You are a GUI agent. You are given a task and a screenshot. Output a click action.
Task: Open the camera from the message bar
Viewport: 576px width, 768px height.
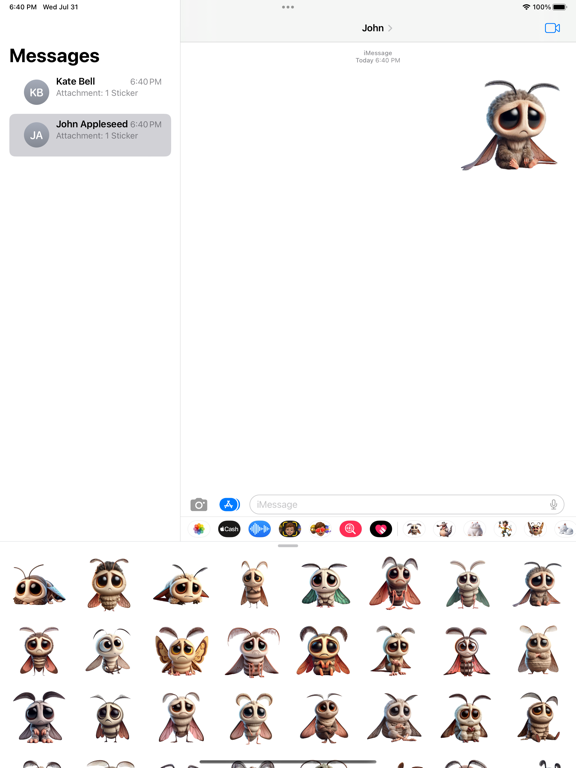click(x=198, y=504)
